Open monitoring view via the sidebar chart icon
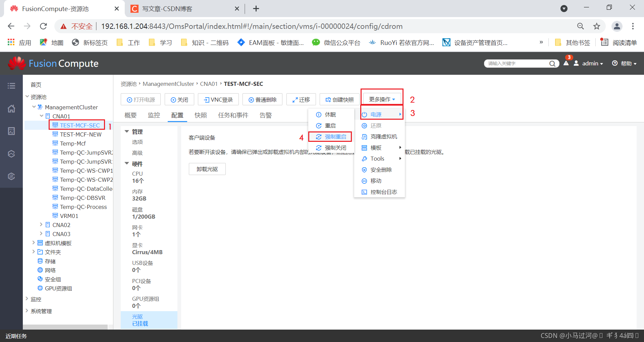Screen dimensions: 644x342 coord(11,131)
